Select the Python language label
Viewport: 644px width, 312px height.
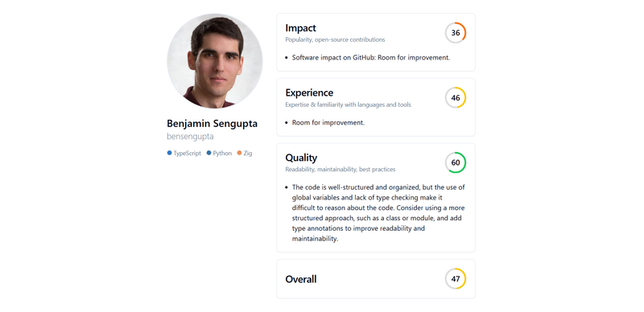pyautogui.click(x=222, y=153)
